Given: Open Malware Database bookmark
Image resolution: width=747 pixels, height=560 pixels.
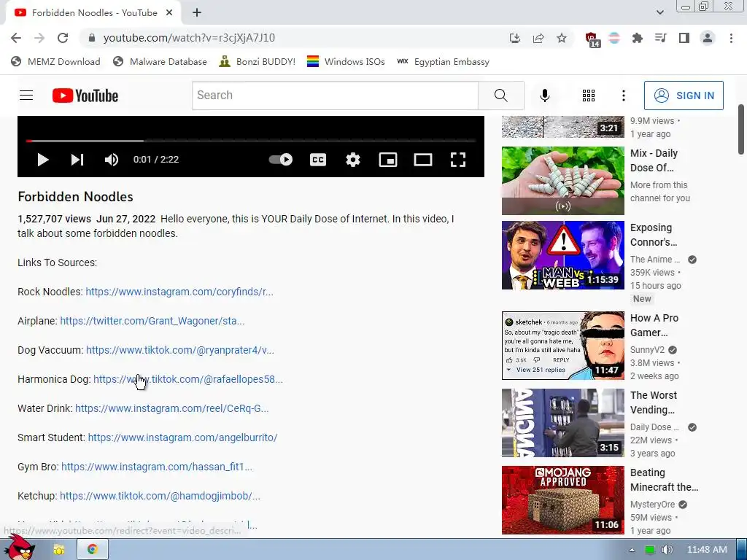Looking at the screenshot, I should 160,61.
